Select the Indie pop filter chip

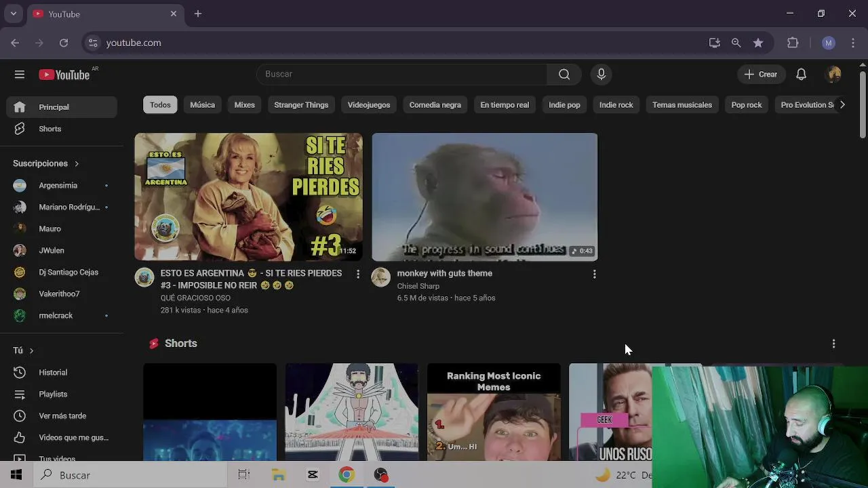tap(564, 105)
